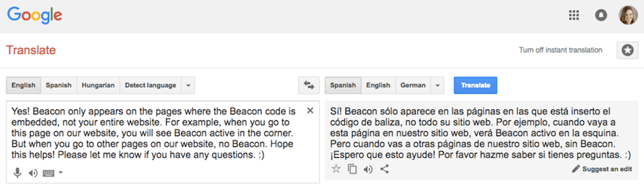The height and width of the screenshot is (190, 644).
Task: Expand the source language dropdown arrow
Action: point(188,86)
